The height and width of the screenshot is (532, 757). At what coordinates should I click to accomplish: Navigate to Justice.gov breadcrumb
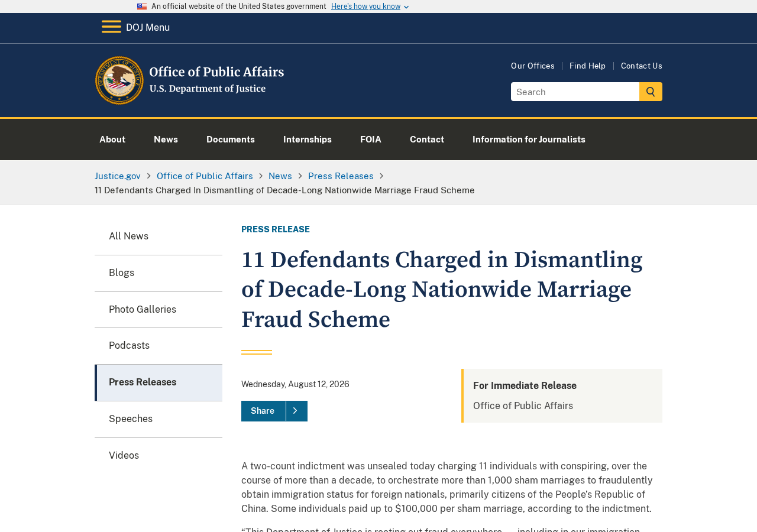(118, 176)
